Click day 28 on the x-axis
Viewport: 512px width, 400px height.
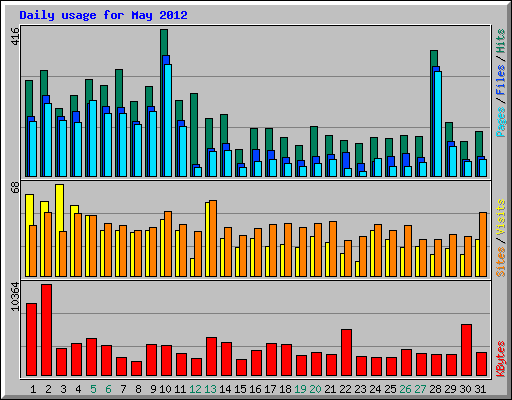pyautogui.click(x=435, y=389)
